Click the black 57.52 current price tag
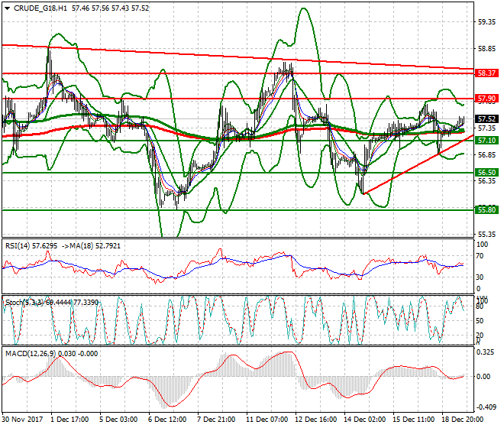Image resolution: width=504 pixels, height=428 pixels. [486, 119]
